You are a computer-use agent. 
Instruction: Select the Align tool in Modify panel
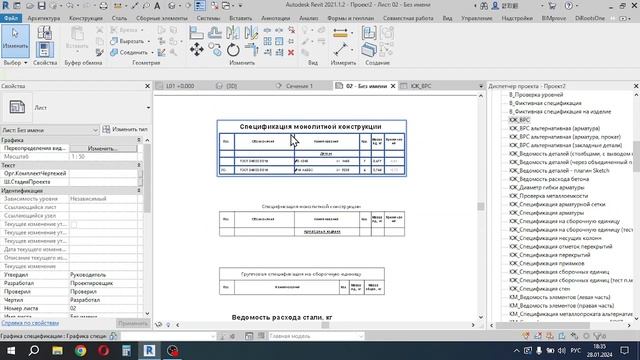[x=196, y=32]
